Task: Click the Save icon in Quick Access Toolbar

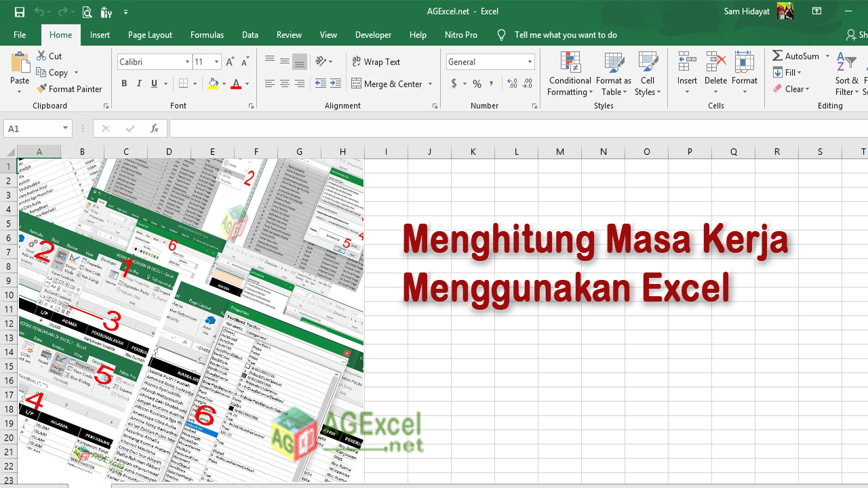Action: [x=19, y=12]
